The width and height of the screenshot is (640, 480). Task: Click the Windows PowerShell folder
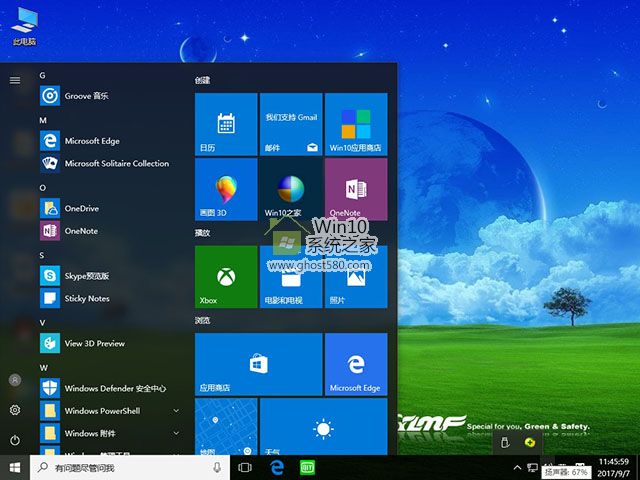click(110, 411)
